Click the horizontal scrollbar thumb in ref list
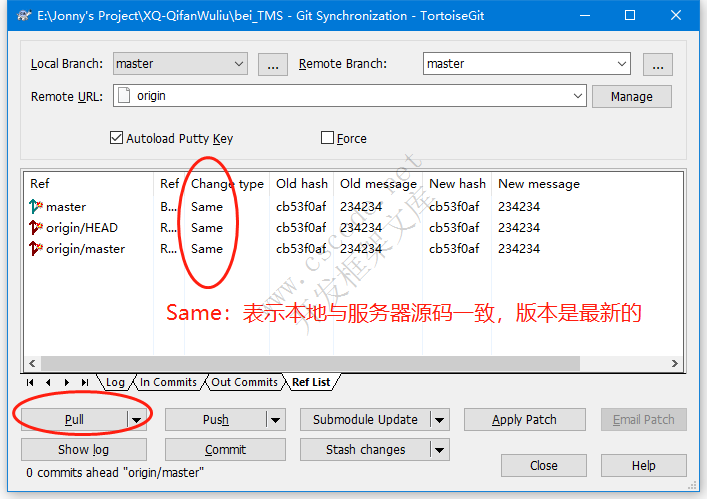Image resolution: width=707 pixels, height=499 pixels. pos(310,363)
